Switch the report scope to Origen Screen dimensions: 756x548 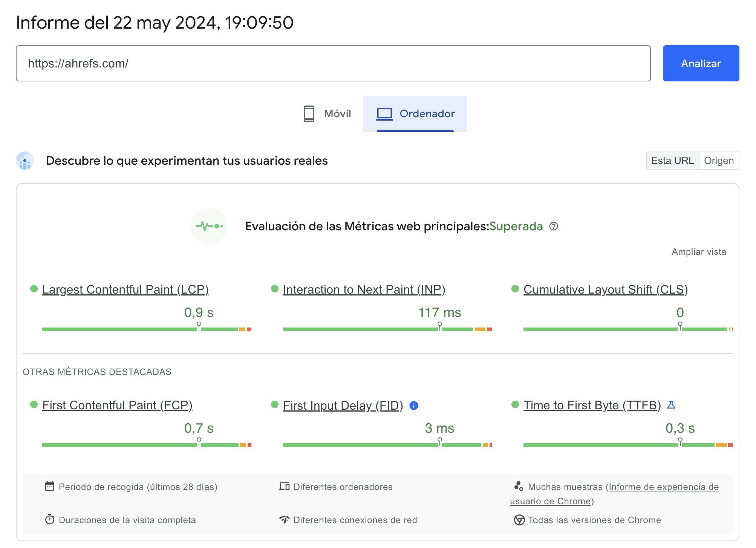pos(719,160)
